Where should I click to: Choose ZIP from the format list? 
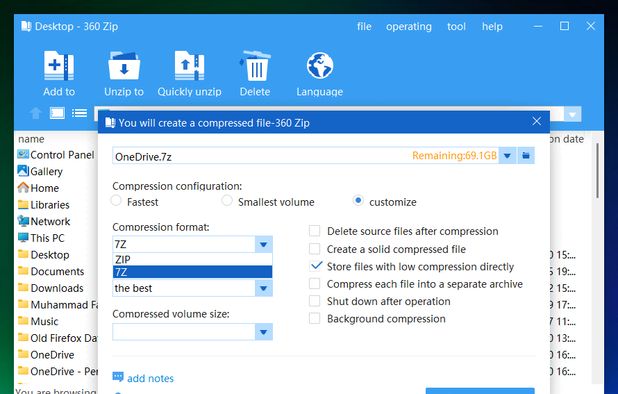[192, 259]
